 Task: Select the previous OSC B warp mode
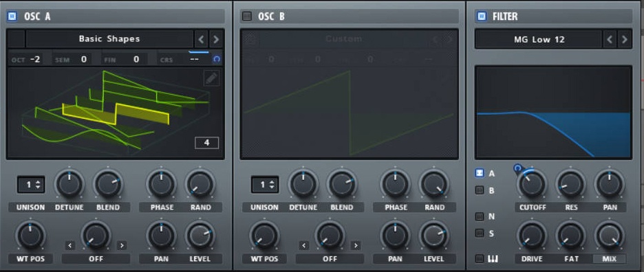pos(304,245)
